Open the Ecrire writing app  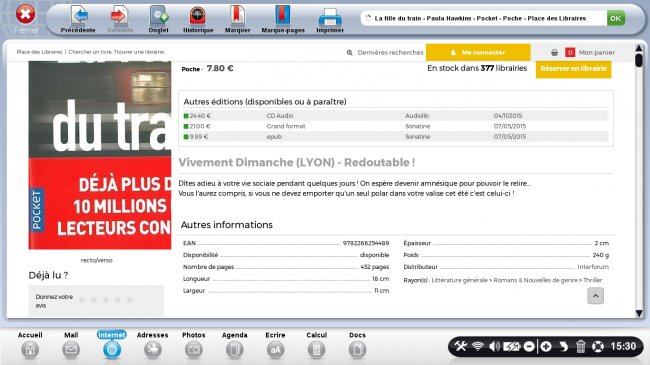point(275,345)
